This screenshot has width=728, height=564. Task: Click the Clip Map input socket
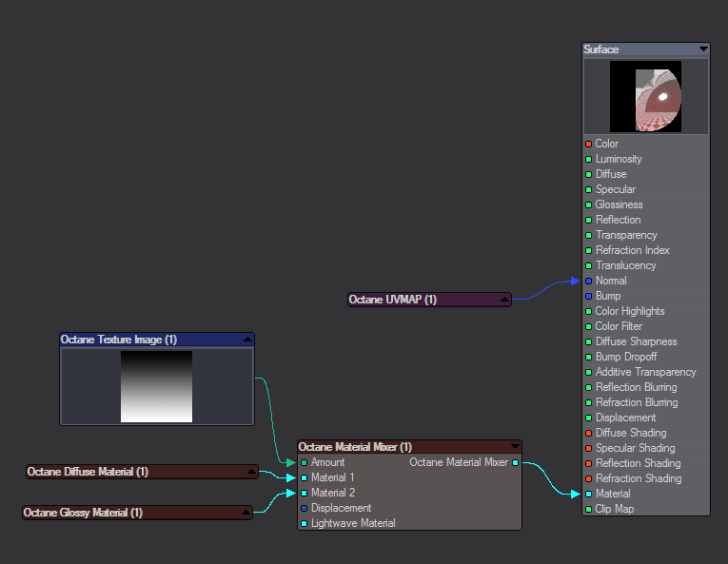tap(588, 509)
